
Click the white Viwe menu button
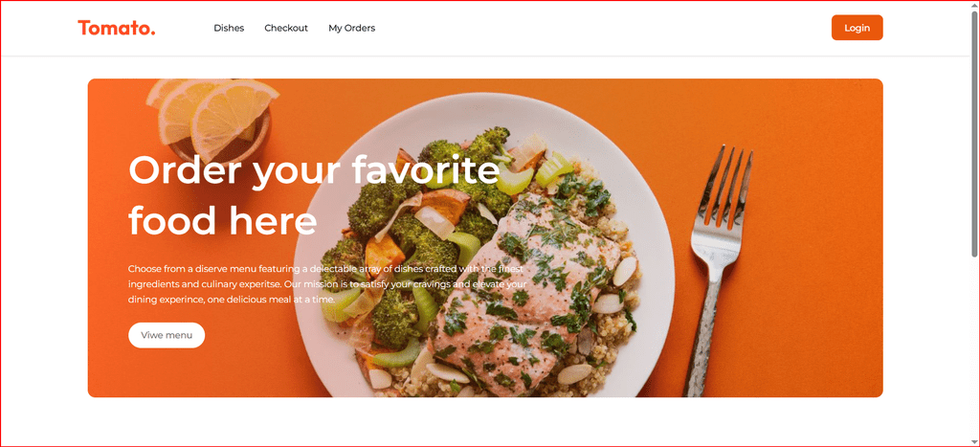[167, 335]
